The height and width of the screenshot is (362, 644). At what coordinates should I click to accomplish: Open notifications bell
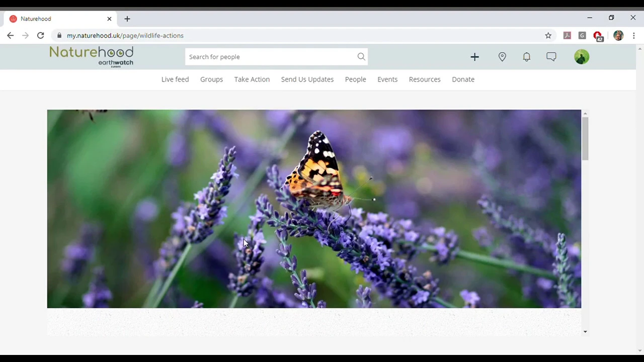click(527, 57)
